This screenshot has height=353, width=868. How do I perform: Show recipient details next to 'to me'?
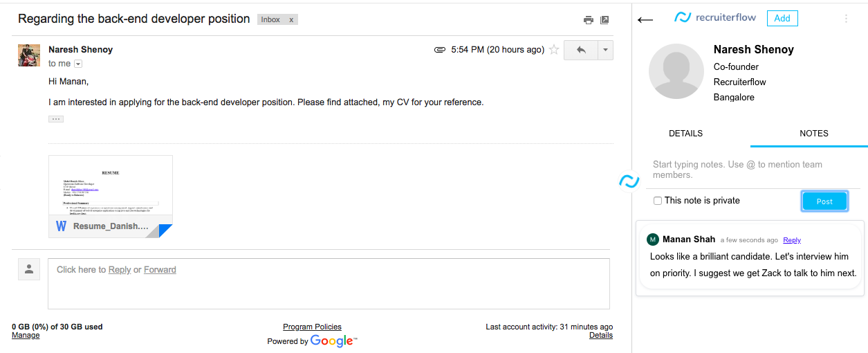point(78,64)
